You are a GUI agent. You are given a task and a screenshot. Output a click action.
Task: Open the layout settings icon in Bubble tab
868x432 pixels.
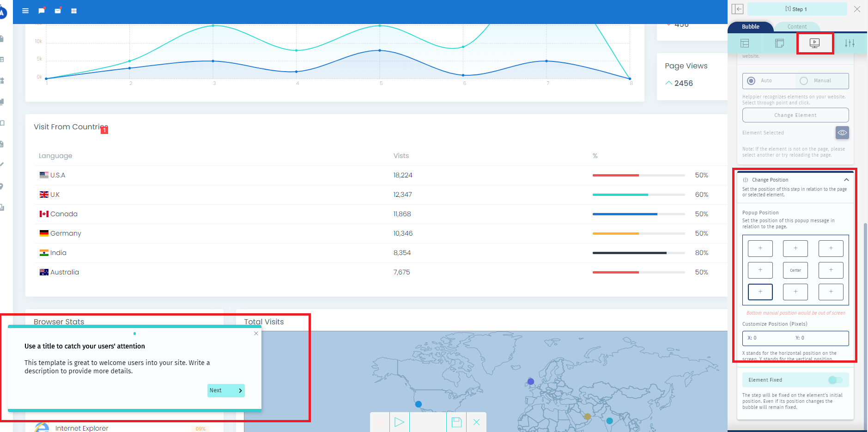click(x=745, y=43)
